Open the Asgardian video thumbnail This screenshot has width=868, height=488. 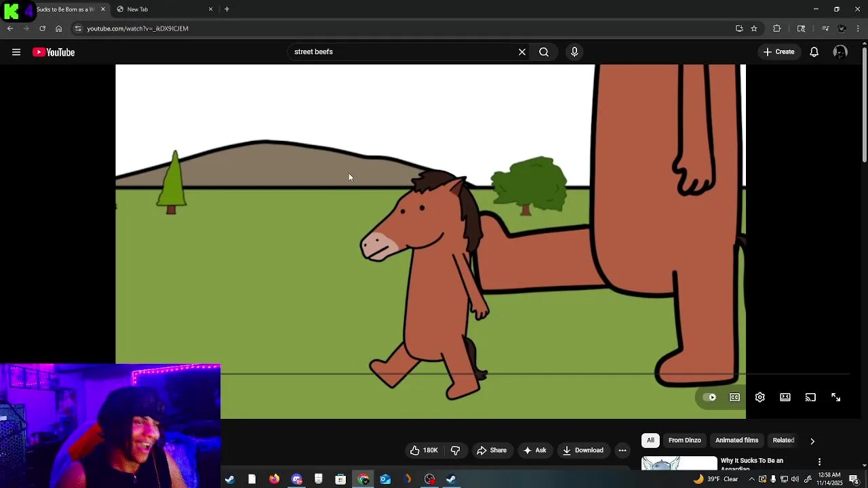click(679, 463)
